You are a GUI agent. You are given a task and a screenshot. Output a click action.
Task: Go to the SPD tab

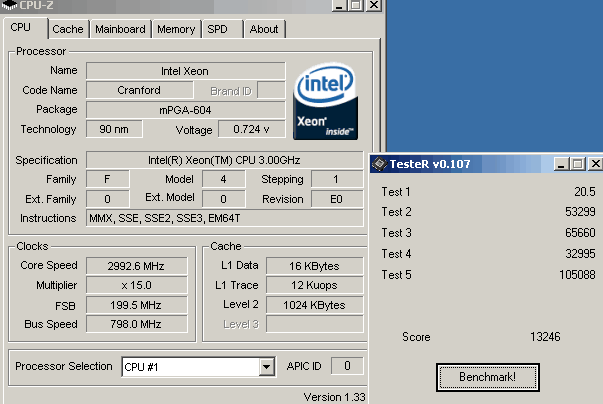click(x=222, y=29)
